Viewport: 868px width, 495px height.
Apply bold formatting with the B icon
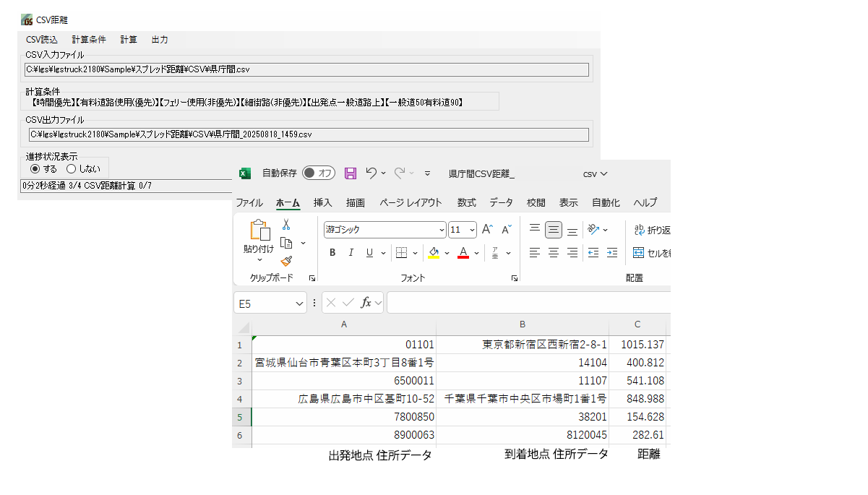pos(332,253)
